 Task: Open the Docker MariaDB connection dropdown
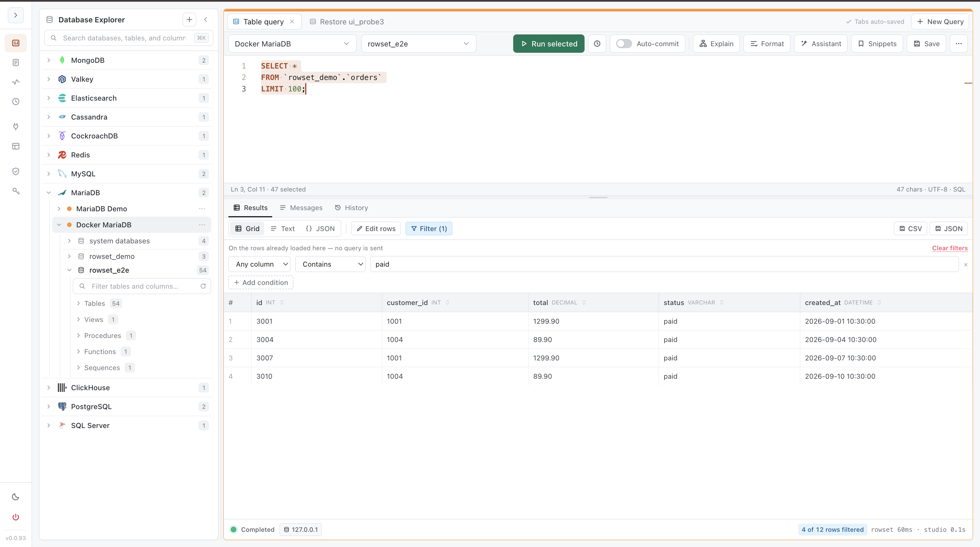click(x=292, y=44)
